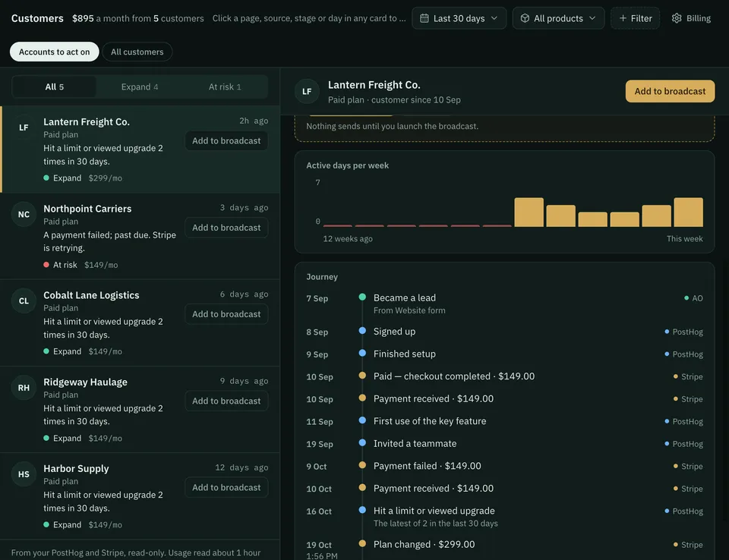Click the $299/mo amount for Lantern Freight Co.
The image size is (729, 560).
point(105,178)
